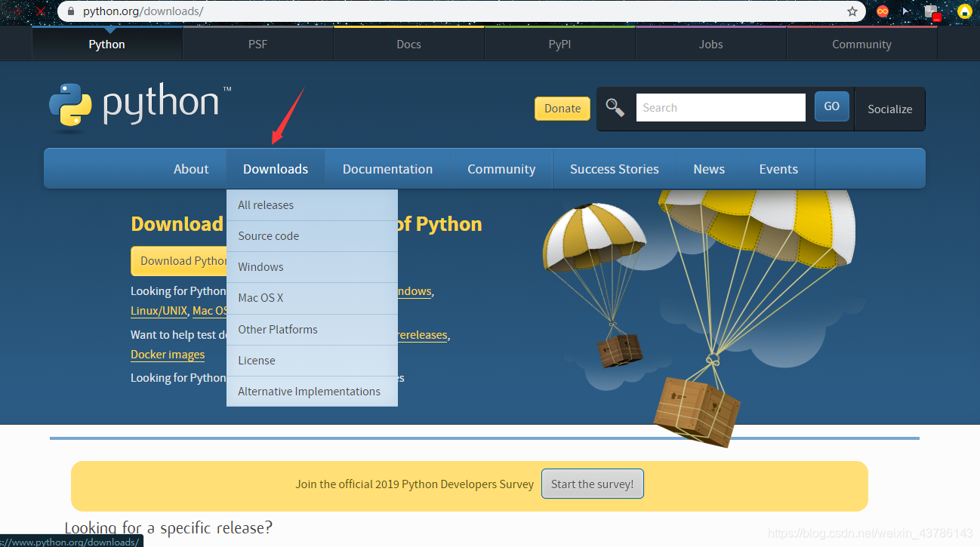
Task: Click the yellow Download Python button
Action: 180,261
